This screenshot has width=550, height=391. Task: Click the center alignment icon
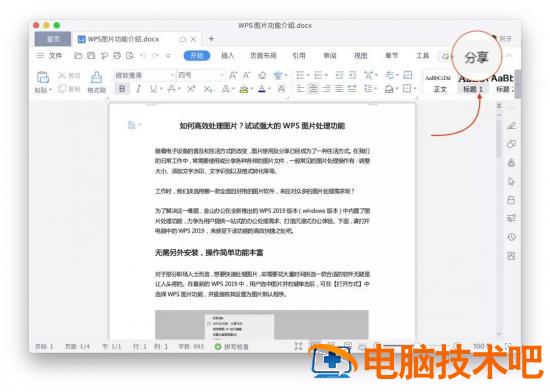tap(313, 89)
